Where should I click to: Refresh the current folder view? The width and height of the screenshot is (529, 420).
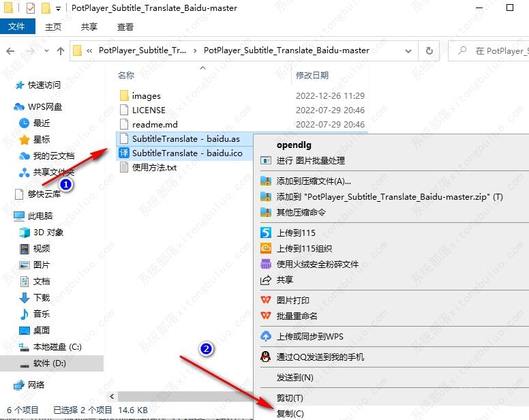429,51
